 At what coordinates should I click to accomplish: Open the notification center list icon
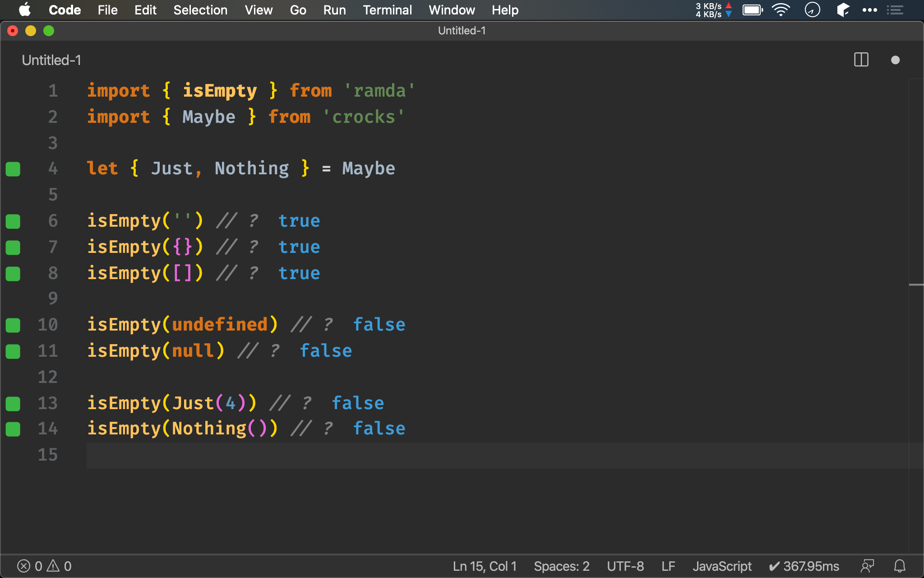point(895,10)
